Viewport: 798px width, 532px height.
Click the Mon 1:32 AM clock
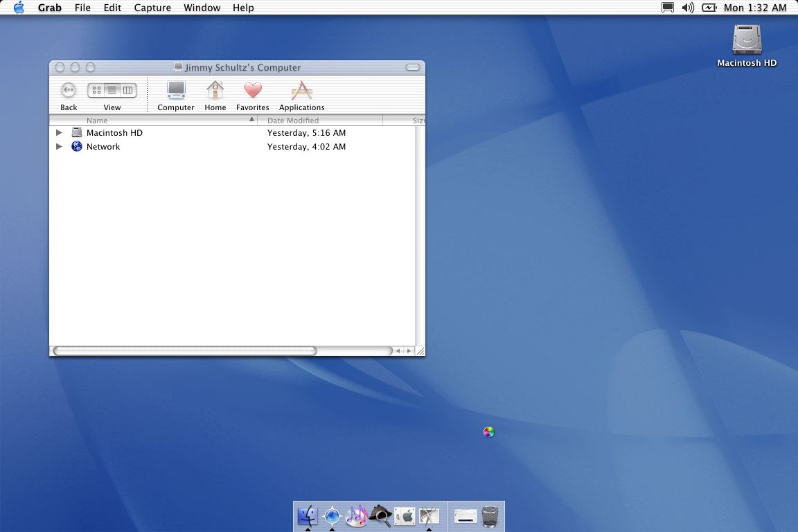pos(755,8)
